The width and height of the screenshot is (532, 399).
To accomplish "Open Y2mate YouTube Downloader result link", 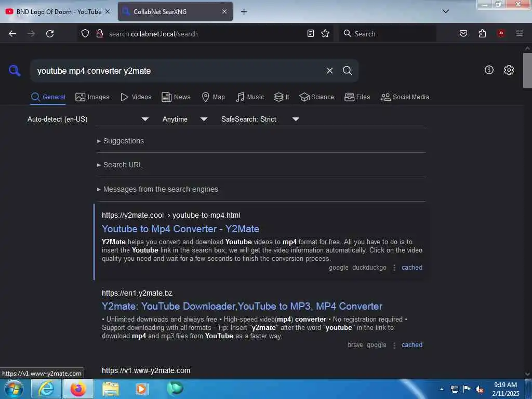I will click(x=242, y=306).
